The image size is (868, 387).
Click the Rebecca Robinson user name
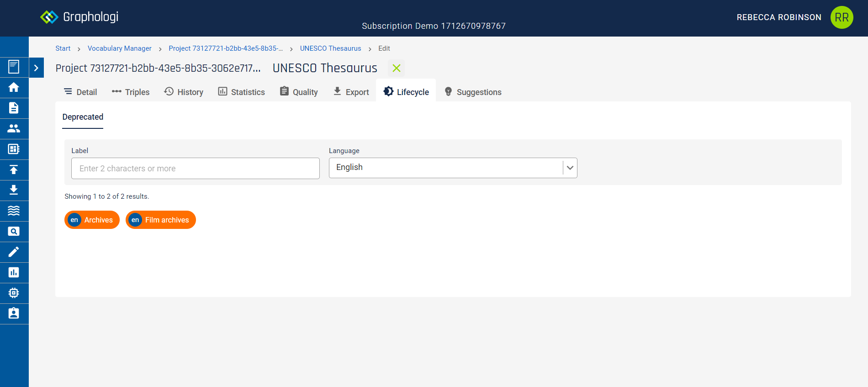779,17
